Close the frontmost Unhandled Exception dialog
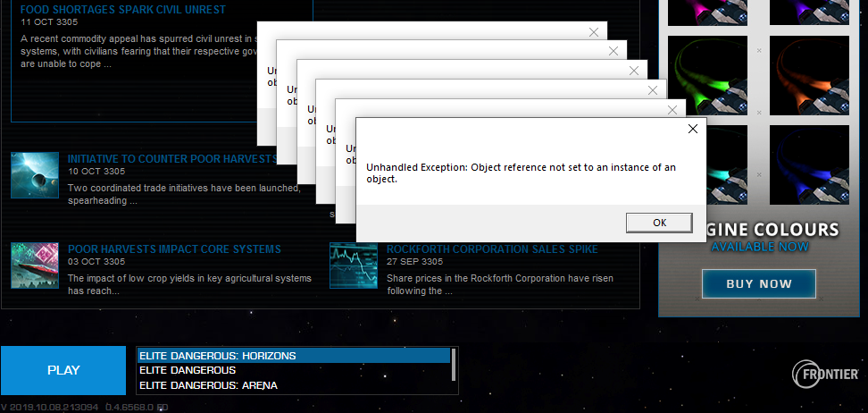 692,129
